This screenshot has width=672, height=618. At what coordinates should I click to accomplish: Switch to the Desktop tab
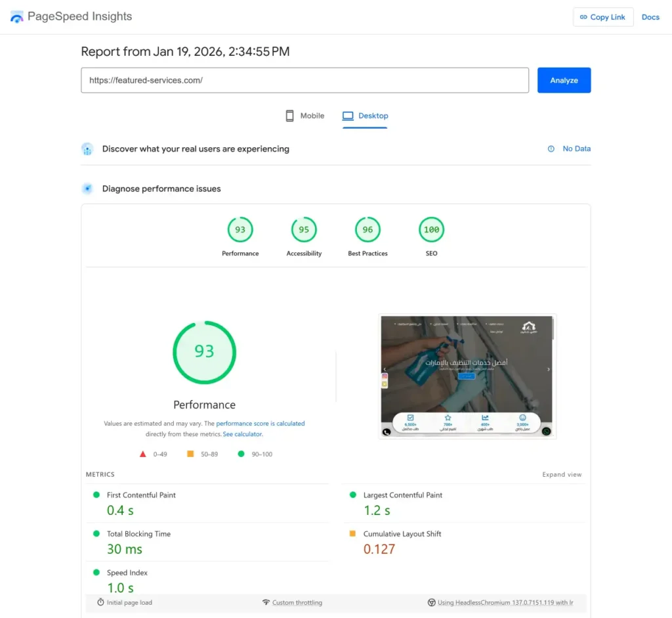[365, 116]
